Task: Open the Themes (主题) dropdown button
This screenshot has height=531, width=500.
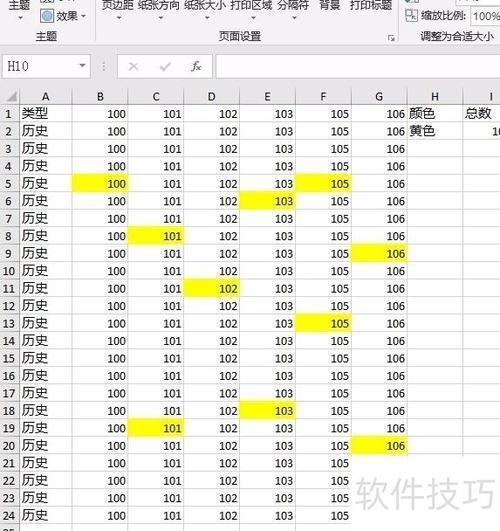Action: [x=19, y=9]
